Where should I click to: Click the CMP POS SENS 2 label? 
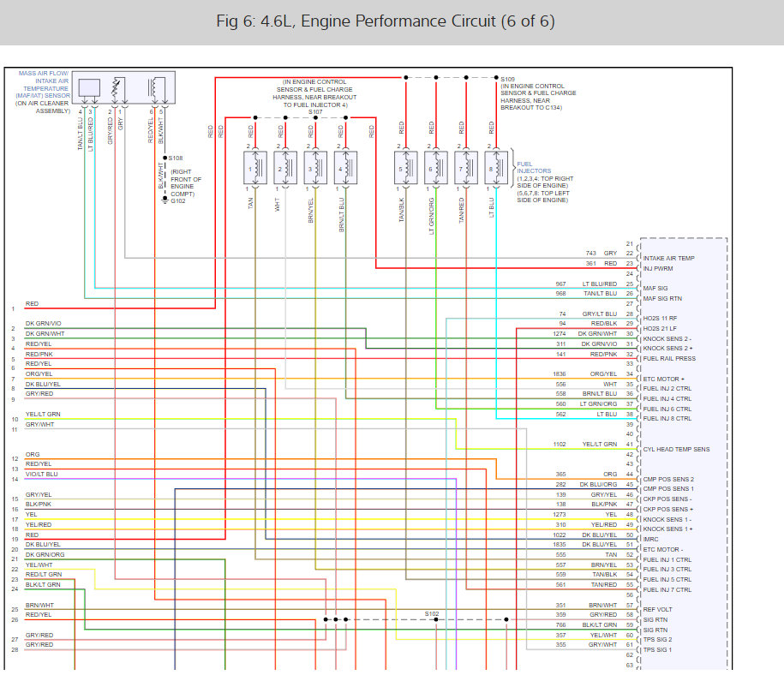668,479
